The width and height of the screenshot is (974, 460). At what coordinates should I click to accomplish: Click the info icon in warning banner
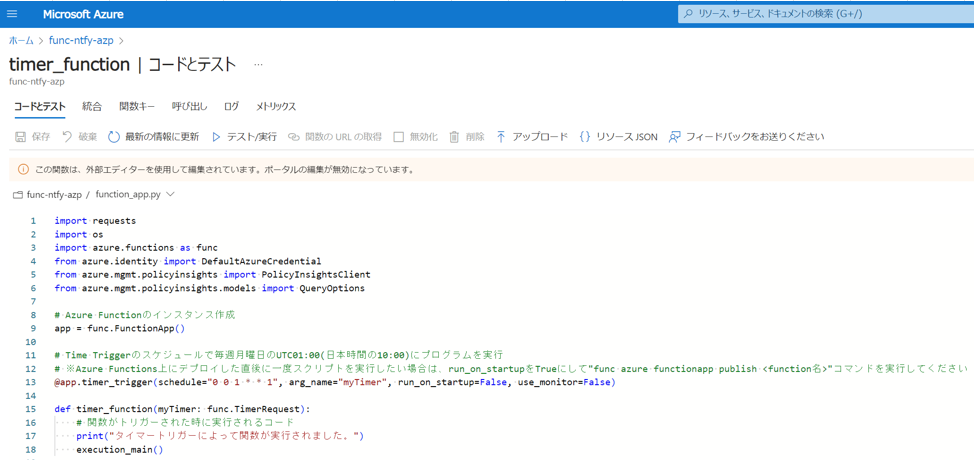tap(24, 169)
